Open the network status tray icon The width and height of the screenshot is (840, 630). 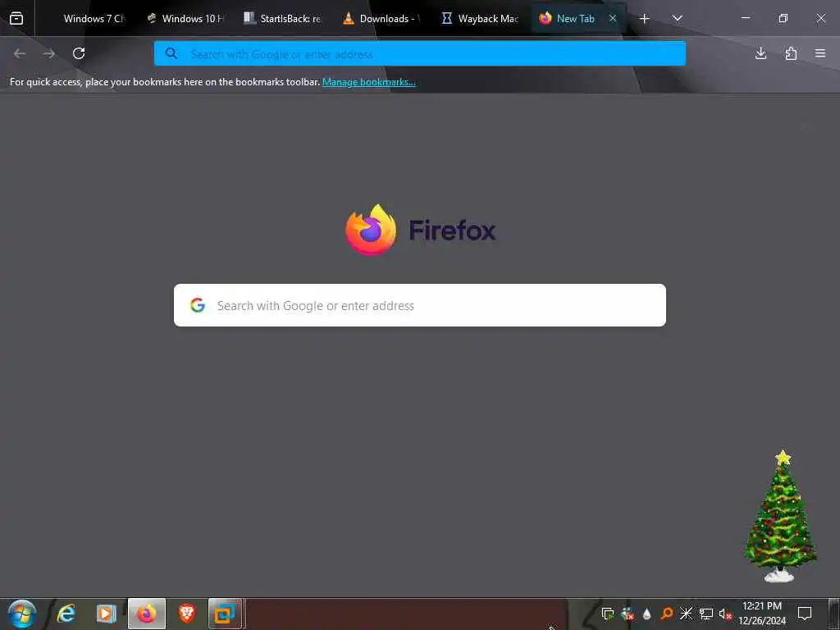coord(706,614)
